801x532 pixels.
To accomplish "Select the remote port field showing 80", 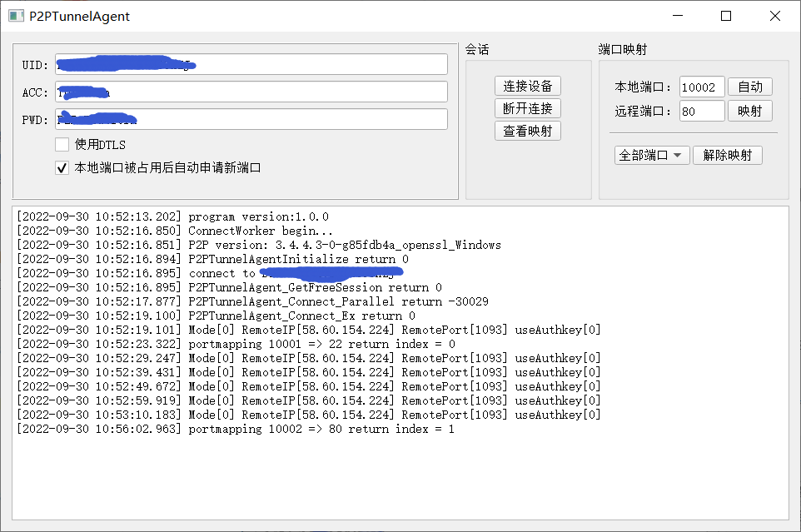I will (x=701, y=110).
